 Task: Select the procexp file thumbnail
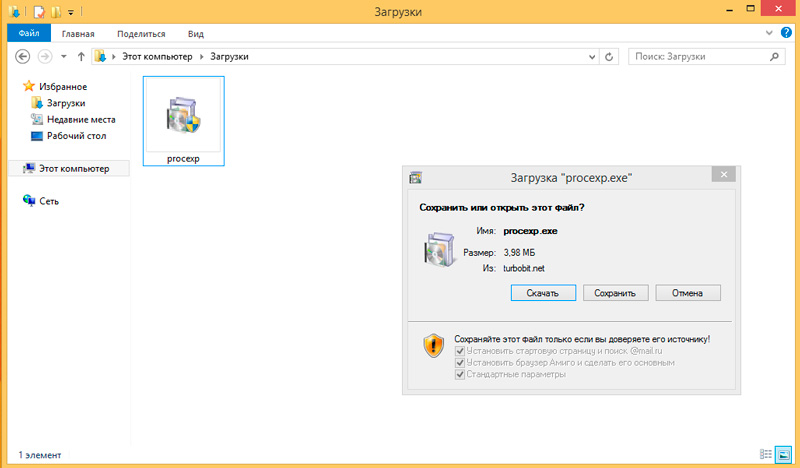click(x=184, y=121)
